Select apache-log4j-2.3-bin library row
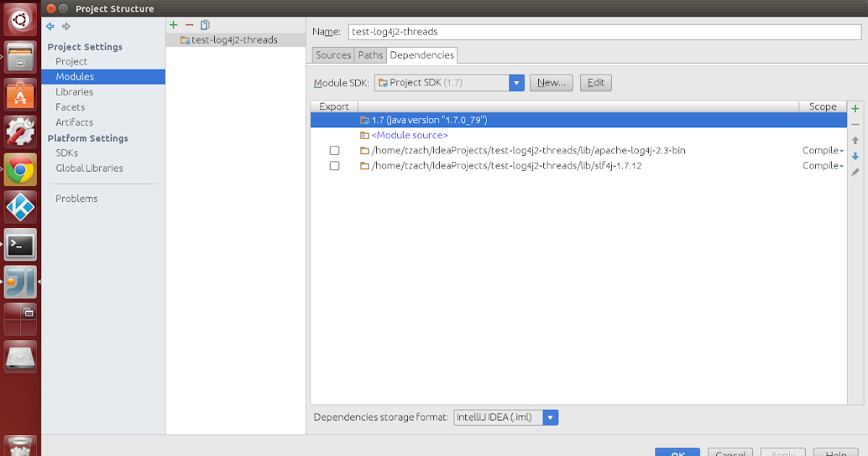 579,151
